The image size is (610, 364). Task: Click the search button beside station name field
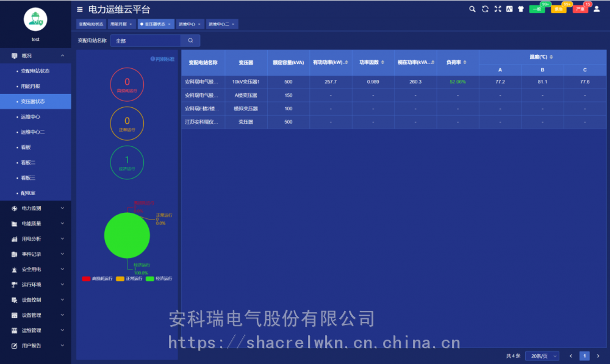coord(190,41)
